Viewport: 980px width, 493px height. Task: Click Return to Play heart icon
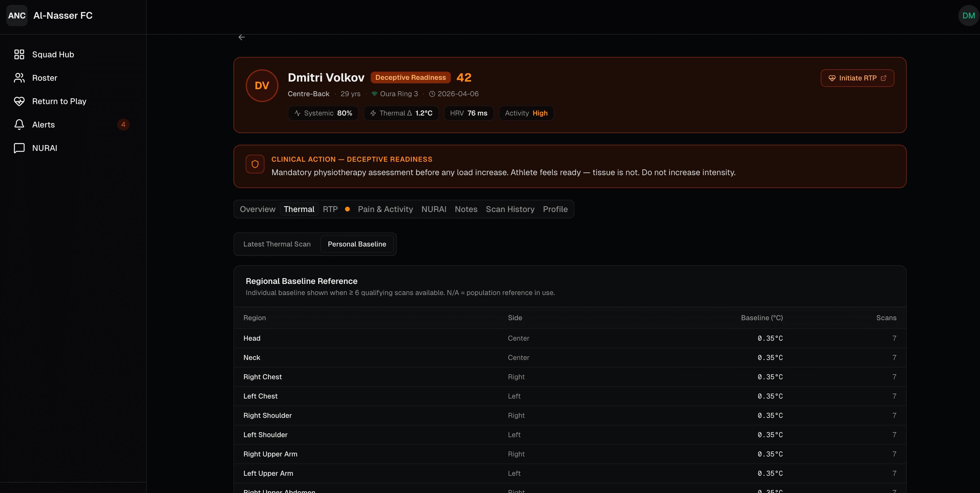click(x=19, y=101)
